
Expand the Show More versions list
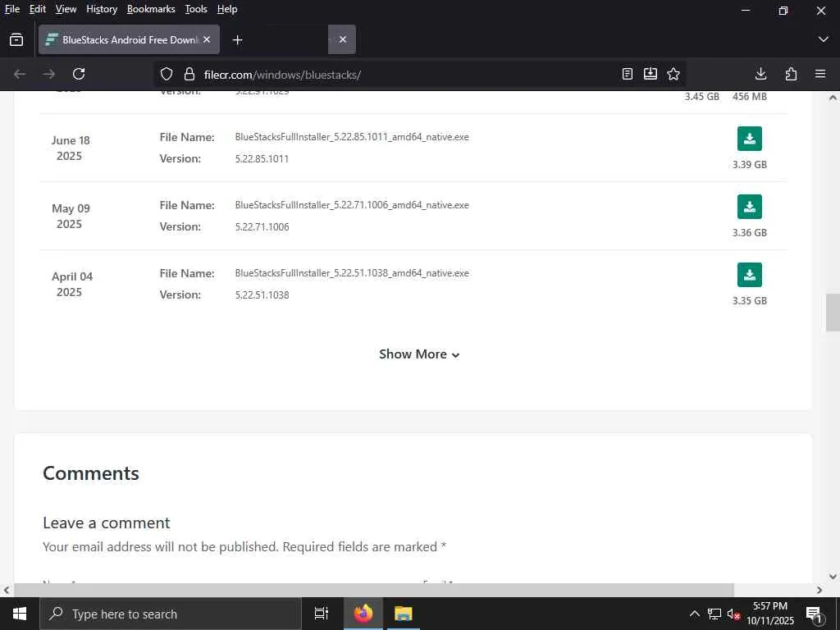pyautogui.click(x=419, y=354)
